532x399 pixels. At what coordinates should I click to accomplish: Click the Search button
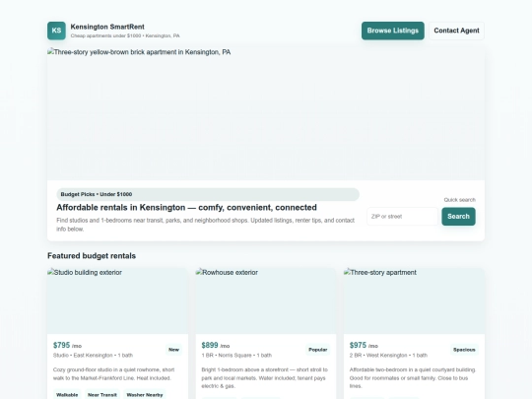[458, 217]
